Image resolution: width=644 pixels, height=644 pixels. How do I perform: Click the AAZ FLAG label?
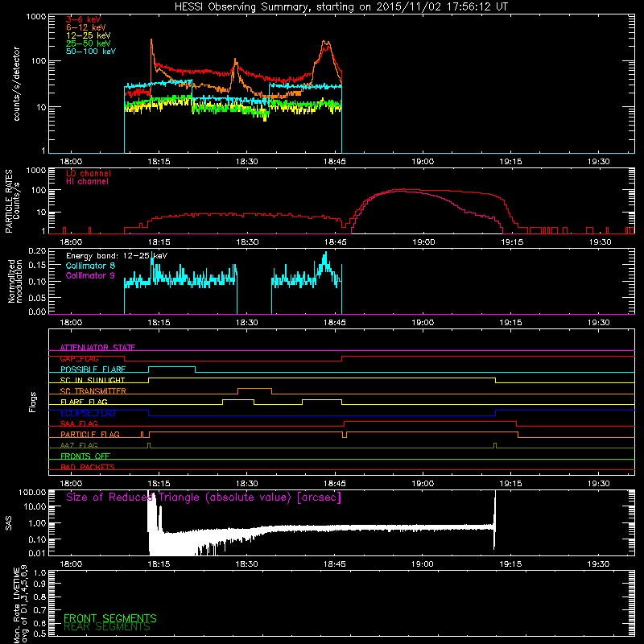pyautogui.click(x=79, y=445)
